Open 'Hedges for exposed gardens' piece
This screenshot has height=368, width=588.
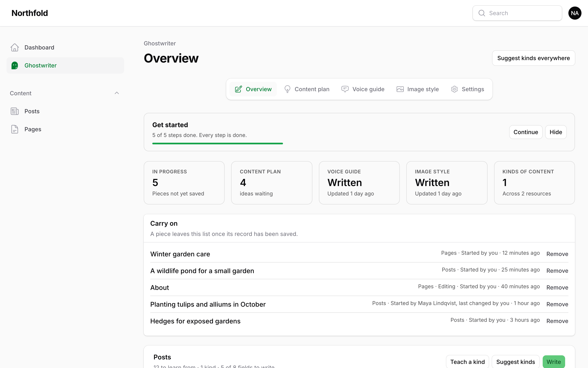point(195,321)
